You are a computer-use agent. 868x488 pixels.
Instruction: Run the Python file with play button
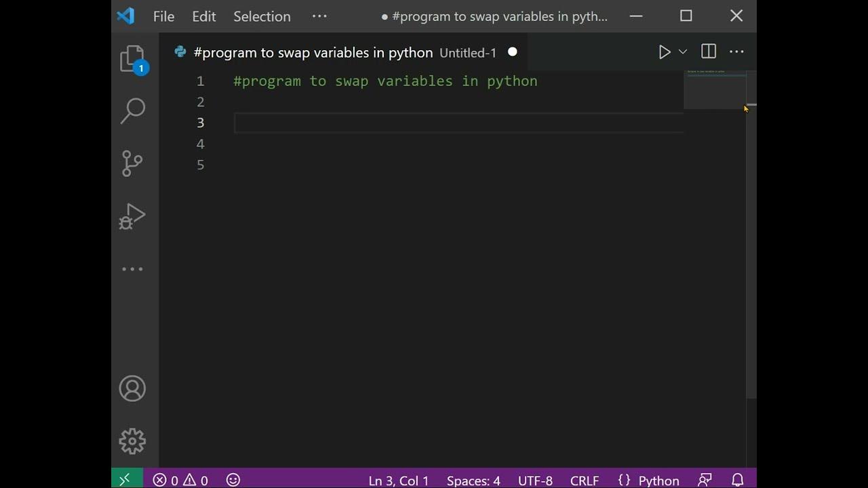(665, 52)
